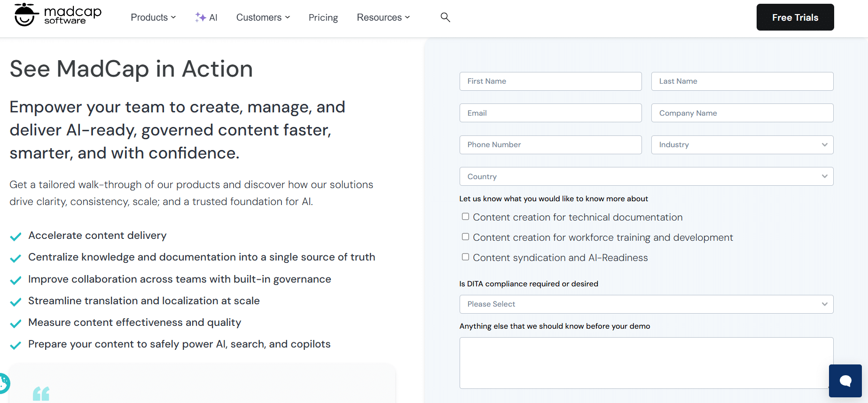
Task: Click the AI sparkle icon in navigation
Action: click(201, 17)
